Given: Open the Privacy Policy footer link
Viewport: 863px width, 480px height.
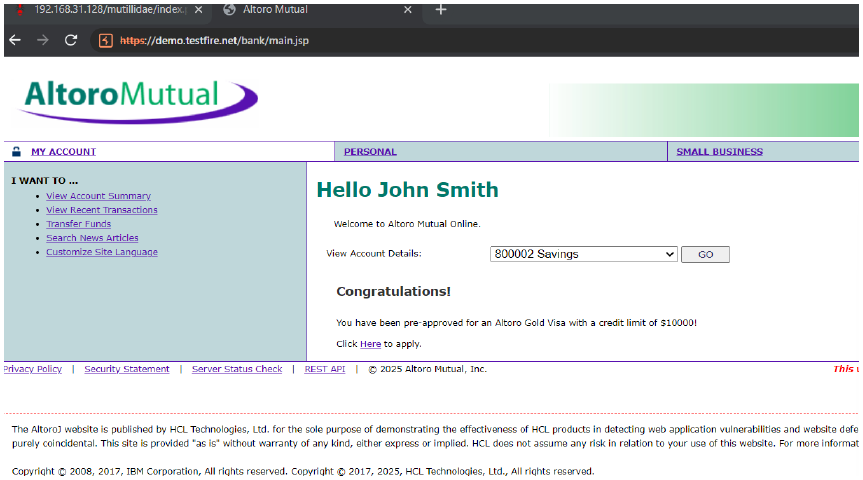Looking at the screenshot, I should click(32, 369).
